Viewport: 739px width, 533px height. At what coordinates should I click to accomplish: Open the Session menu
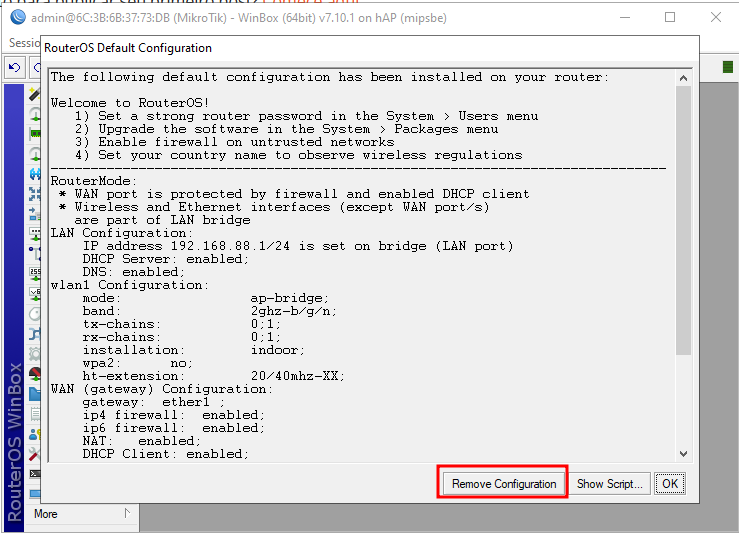coord(22,43)
